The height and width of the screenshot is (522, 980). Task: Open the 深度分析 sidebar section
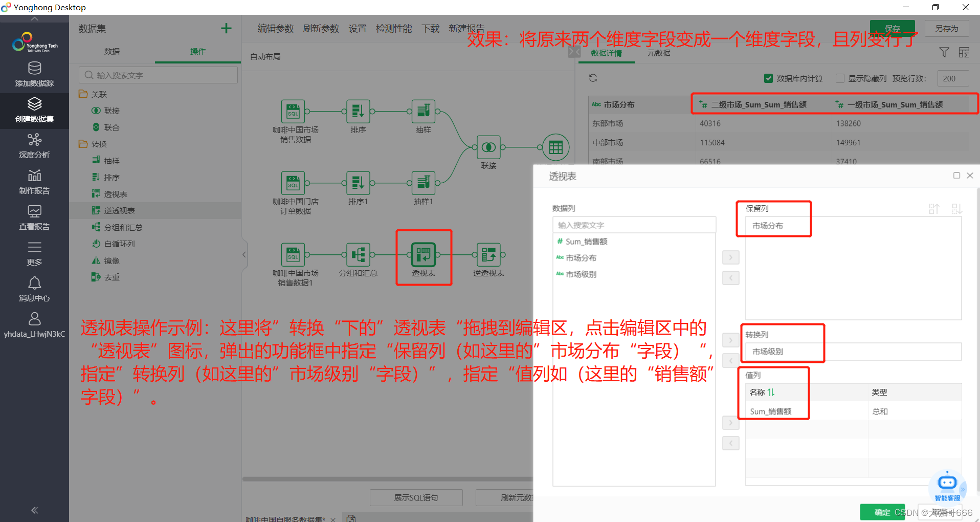tap(34, 146)
